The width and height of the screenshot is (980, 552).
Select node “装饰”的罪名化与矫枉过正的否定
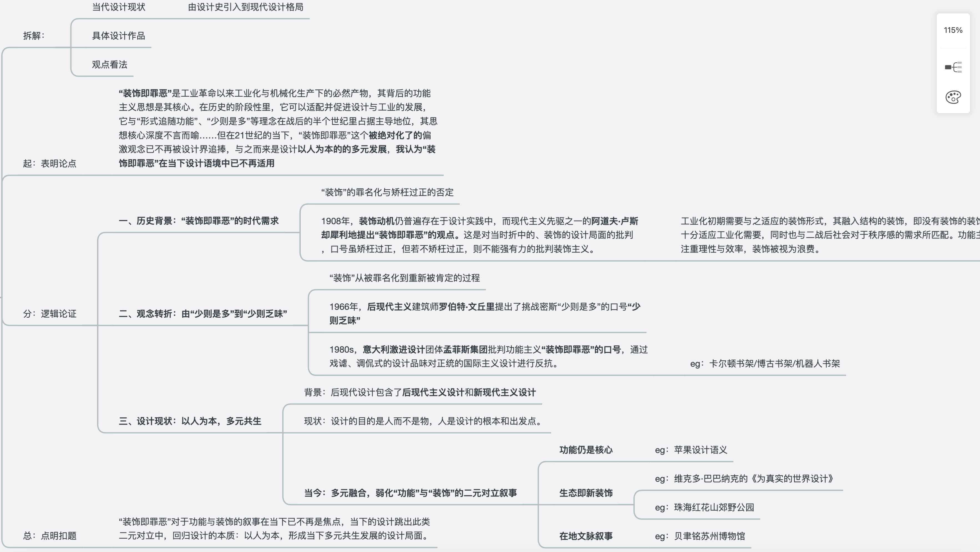point(387,192)
